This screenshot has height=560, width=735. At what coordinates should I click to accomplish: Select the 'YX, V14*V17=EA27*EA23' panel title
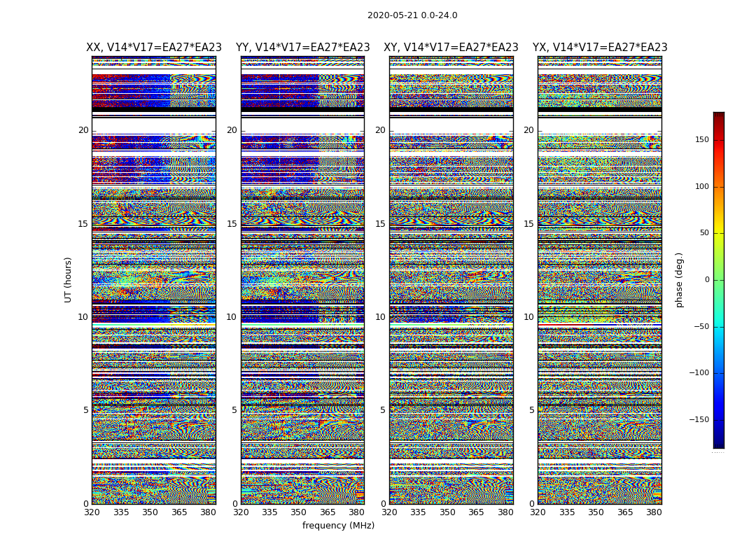[x=600, y=48]
